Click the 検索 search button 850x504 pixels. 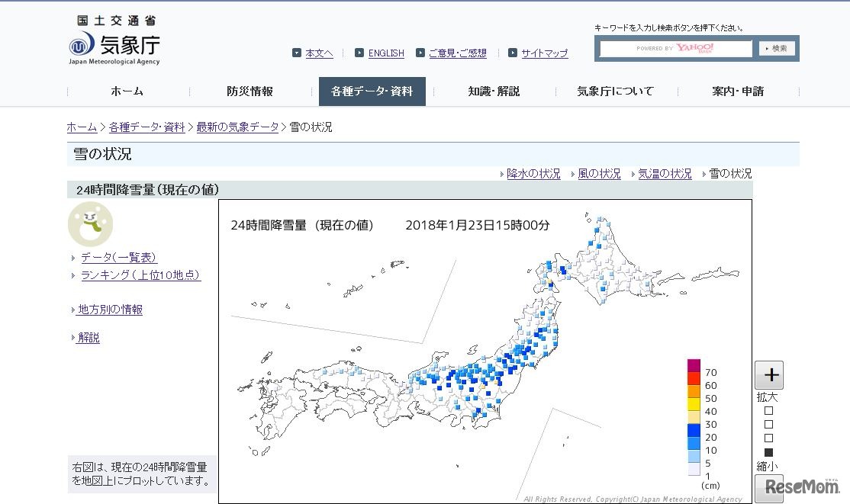[777, 47]
